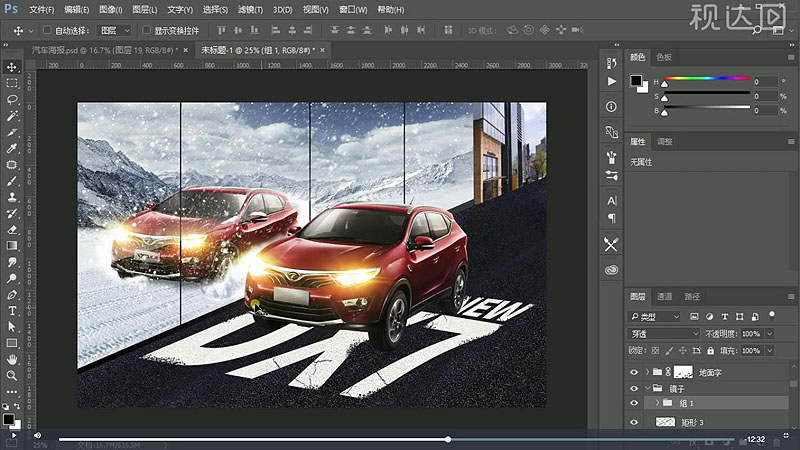
Task: Open the 图像(I) menu
Action: [111, 10]
